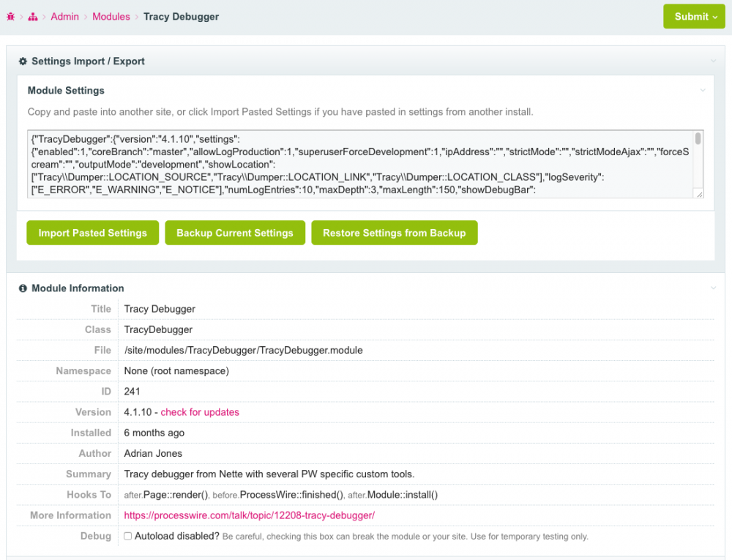Click the gear icon beside Settings Import / Export
This screenshot has width=732, height=560.
point(23,61)
